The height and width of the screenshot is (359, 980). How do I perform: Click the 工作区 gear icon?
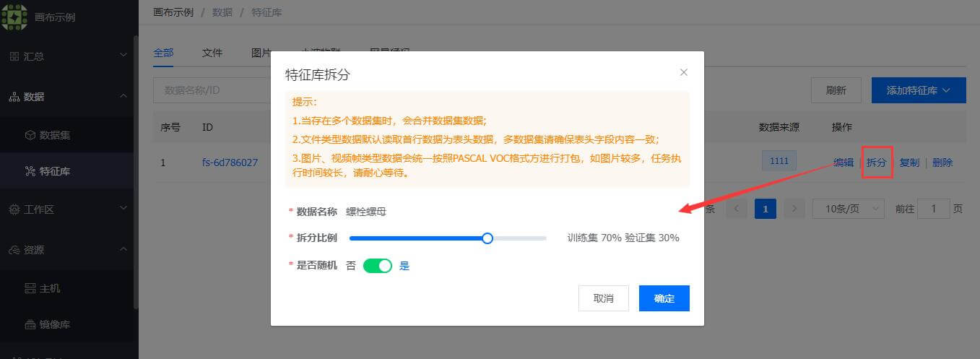[x=14, y=209]
